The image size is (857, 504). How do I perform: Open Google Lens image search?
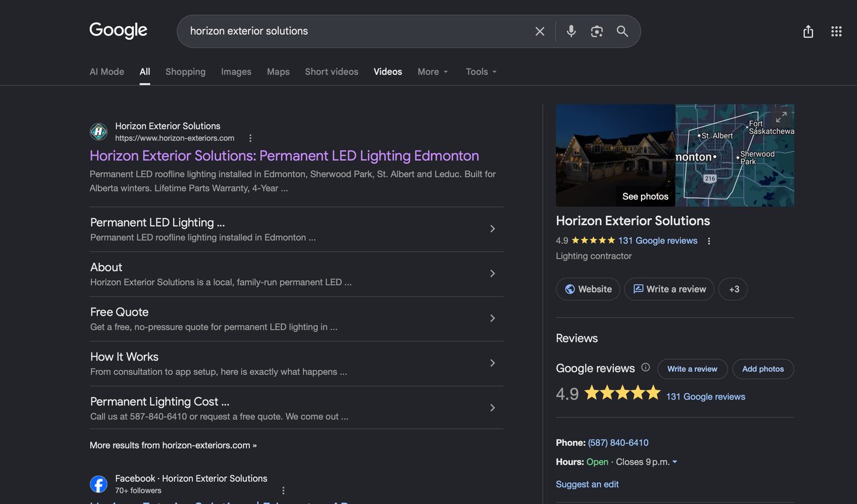tap(597, 31)
